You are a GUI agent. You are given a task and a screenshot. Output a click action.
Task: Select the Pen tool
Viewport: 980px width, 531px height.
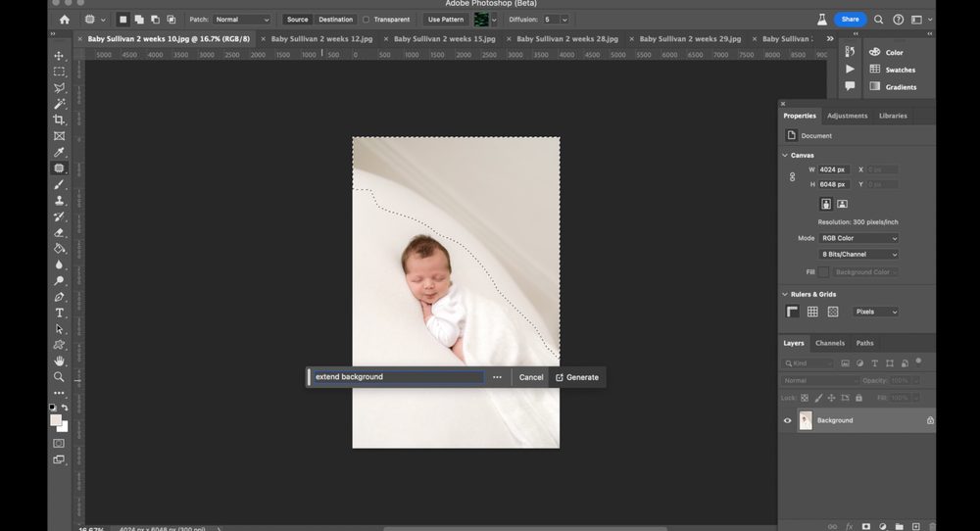click(x=59, y=297)
